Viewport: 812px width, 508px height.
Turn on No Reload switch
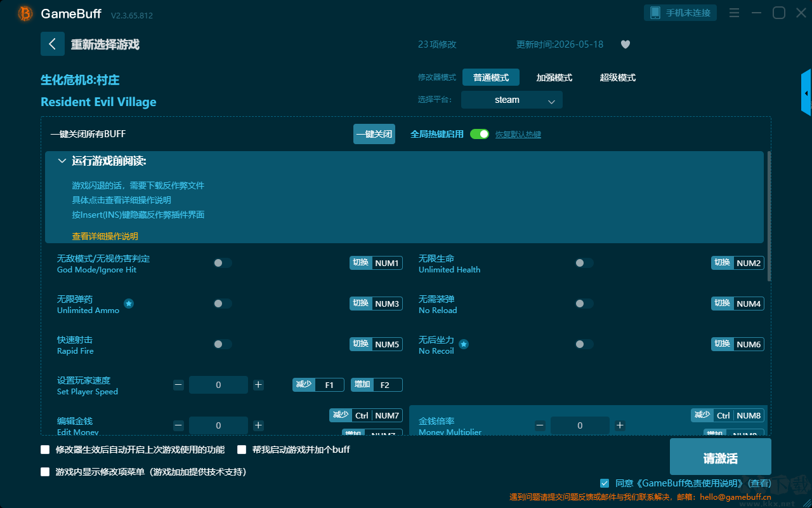tap(584, 304)
